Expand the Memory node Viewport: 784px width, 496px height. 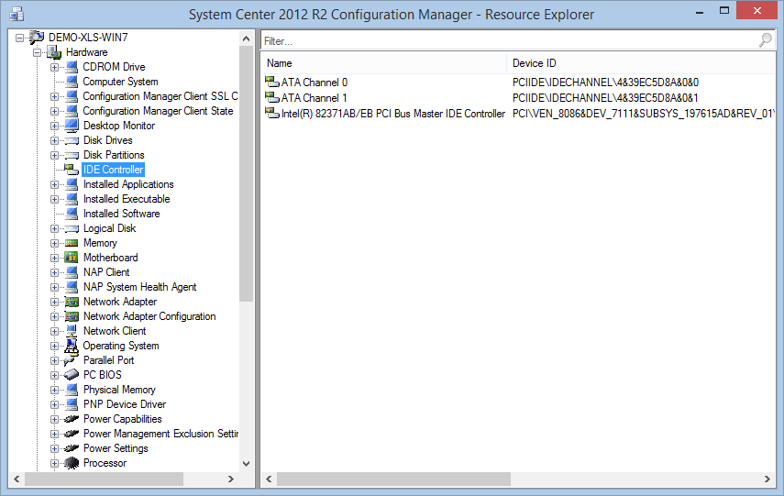click(x=54, y=243)
